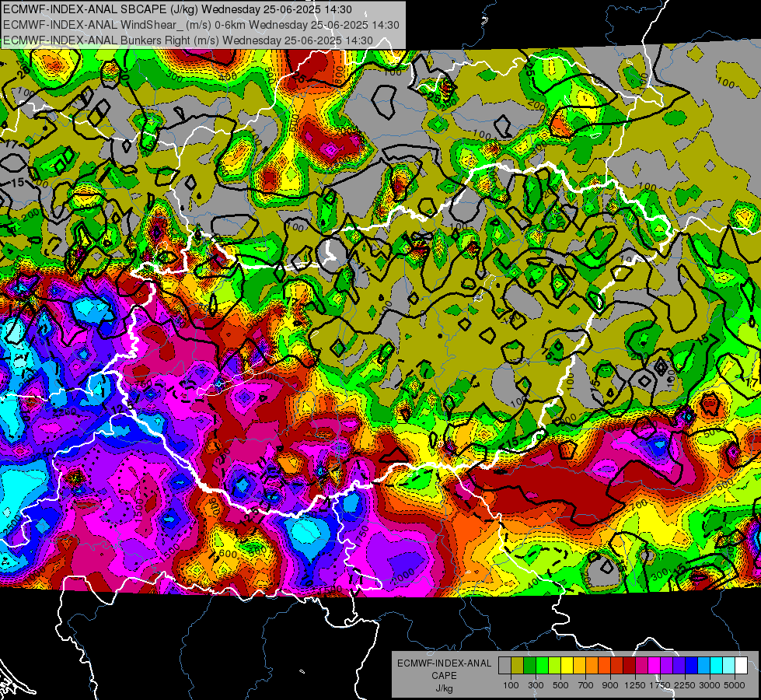
Task: Click the 100 label under the legend
Action: tap(511, 685)
